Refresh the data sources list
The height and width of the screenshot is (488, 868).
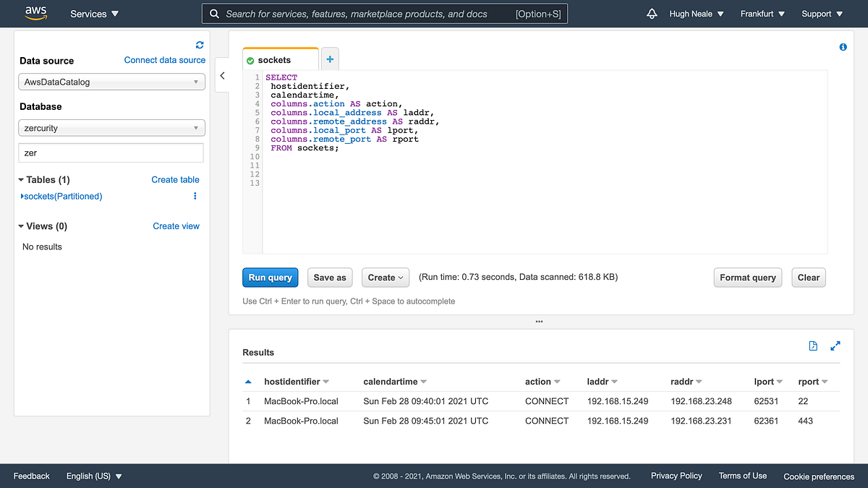[x=200, y=45]
